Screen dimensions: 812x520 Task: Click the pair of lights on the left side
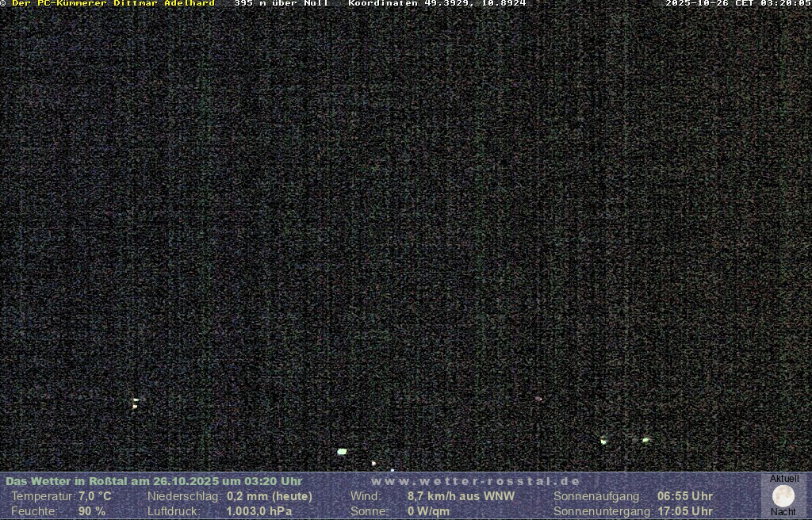136,403
